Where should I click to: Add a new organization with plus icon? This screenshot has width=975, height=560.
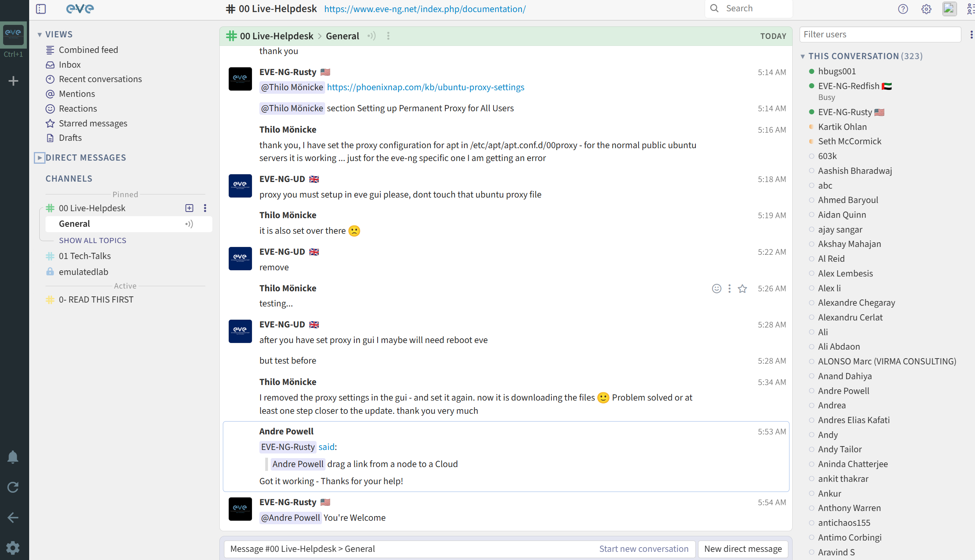13,81
